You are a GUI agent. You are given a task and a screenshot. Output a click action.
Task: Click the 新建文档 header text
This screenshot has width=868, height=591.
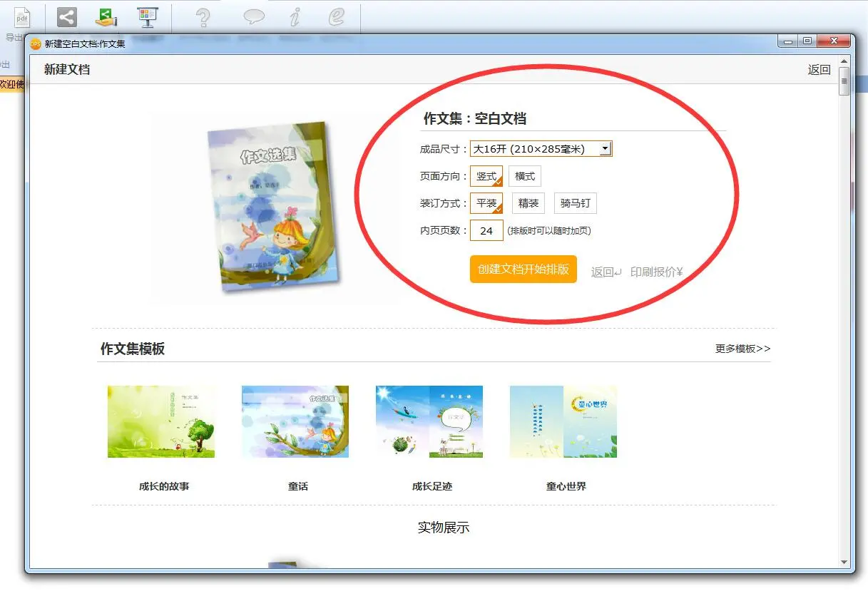(x=67, y=69)
